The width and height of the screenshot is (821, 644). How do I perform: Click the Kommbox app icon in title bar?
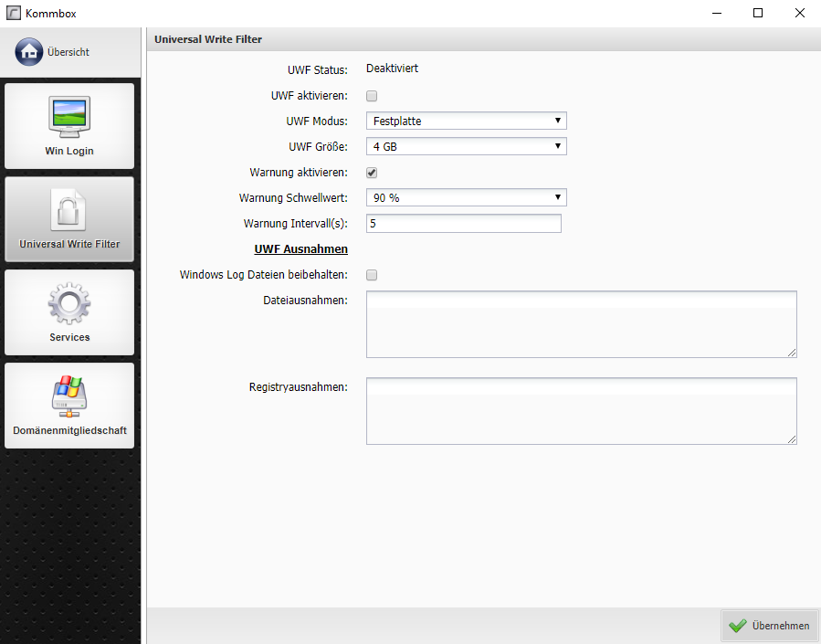pos(13,13)
